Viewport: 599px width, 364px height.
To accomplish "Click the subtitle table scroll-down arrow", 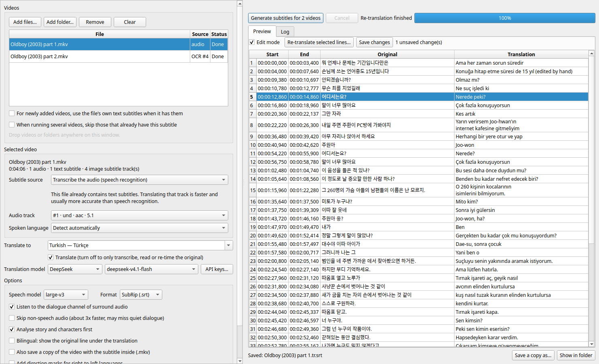I will click(x=592, y=344).
